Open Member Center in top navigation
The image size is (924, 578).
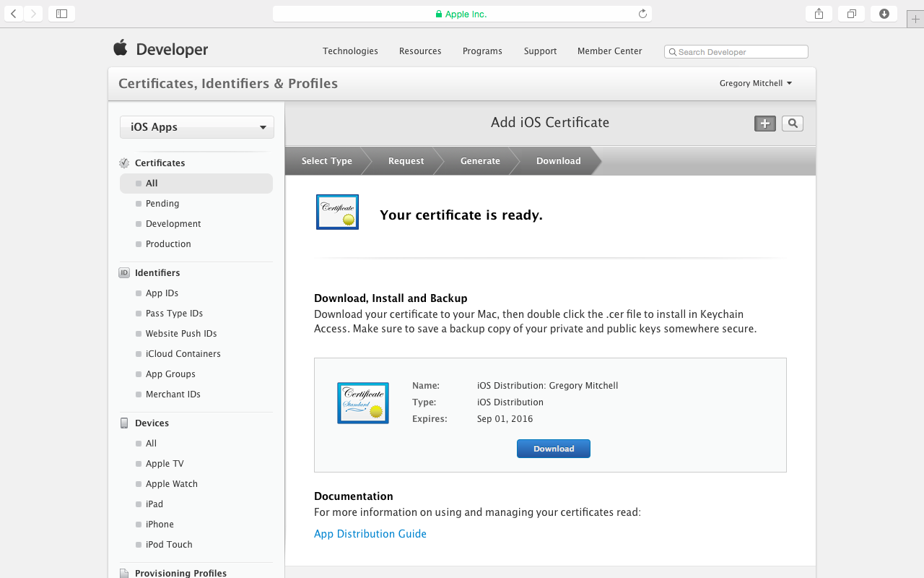point(610,51)
